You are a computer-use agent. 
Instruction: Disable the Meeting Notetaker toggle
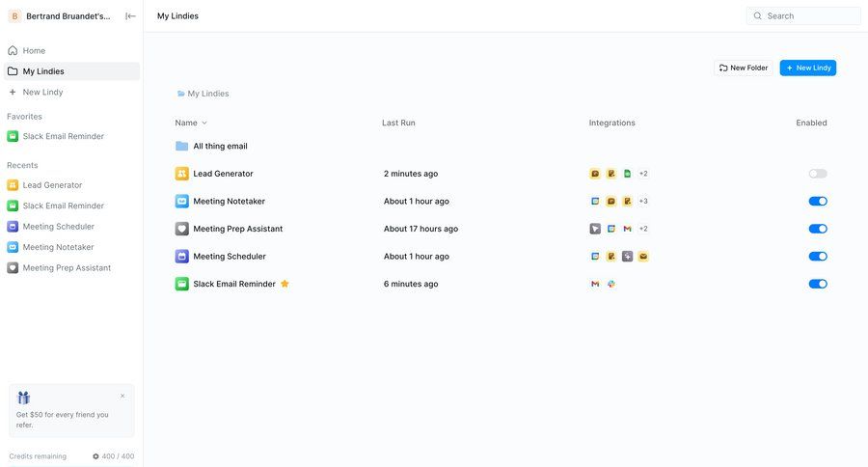click(x=818, y=201)
